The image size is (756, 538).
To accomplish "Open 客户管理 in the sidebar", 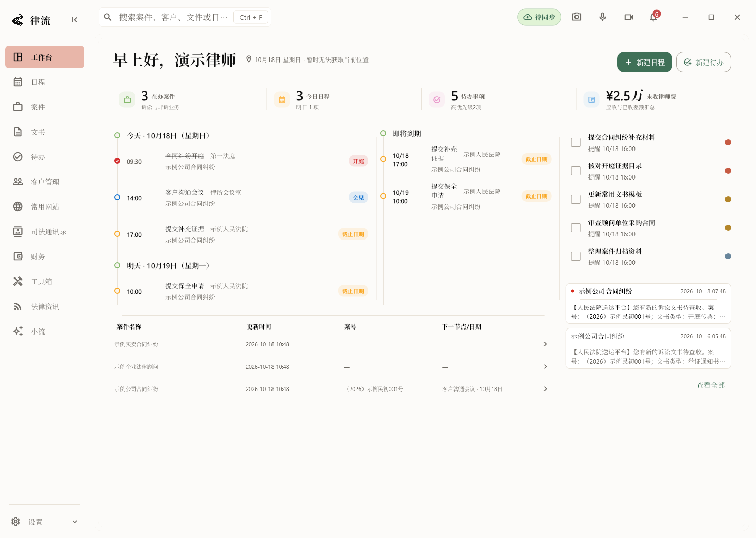I will coord(45,182).
